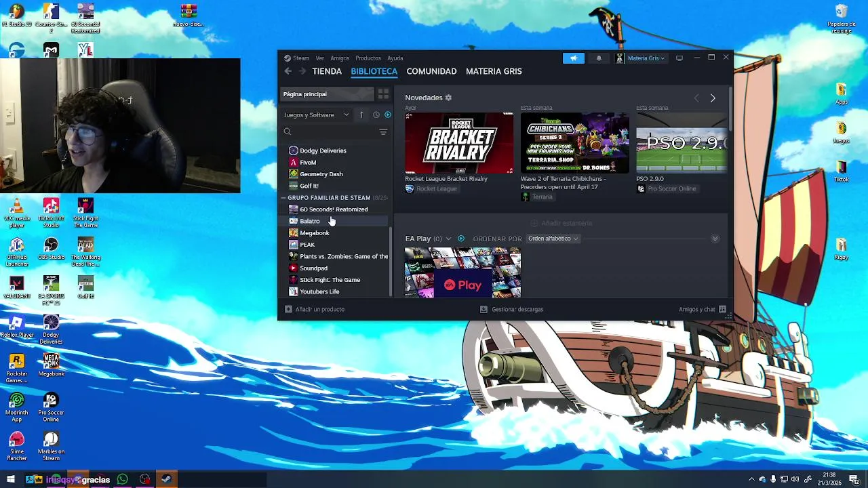Open WhatsApp from the taskbar
Screen dimensions: 868x488
pos(122,479)
